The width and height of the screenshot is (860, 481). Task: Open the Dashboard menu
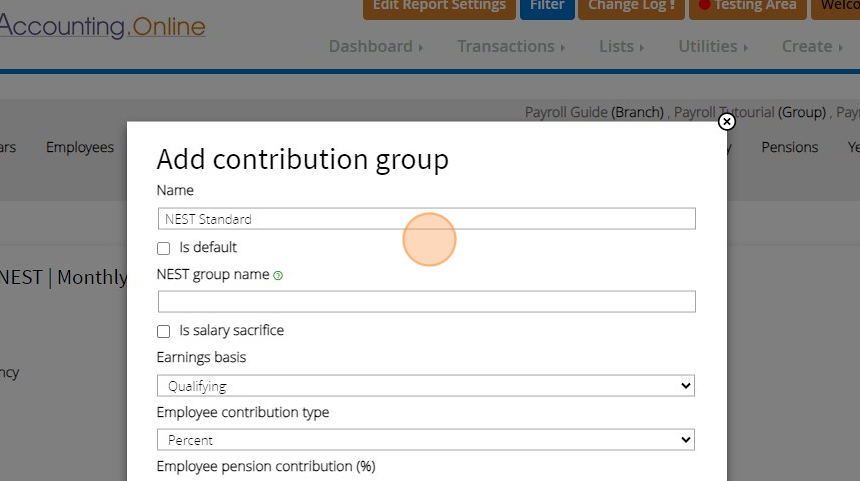click(375, 46)
